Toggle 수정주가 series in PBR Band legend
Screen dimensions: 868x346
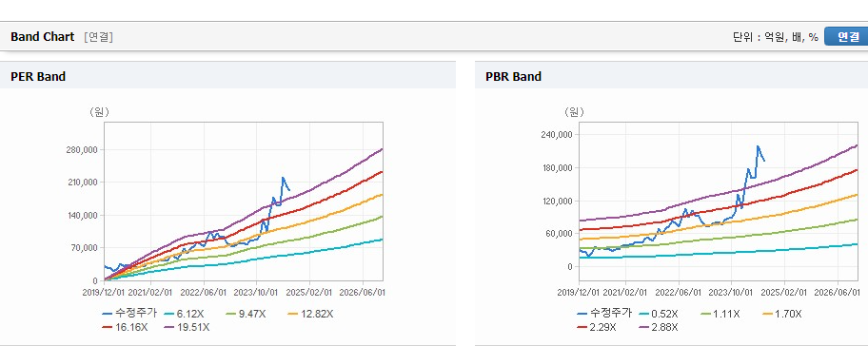[604, 314]
